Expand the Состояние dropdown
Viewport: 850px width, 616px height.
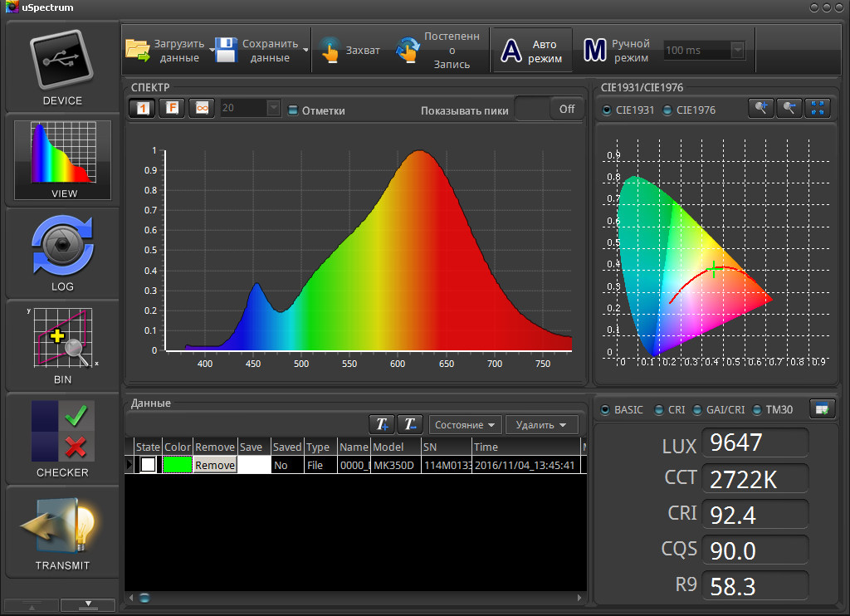[x=465, y=425]
